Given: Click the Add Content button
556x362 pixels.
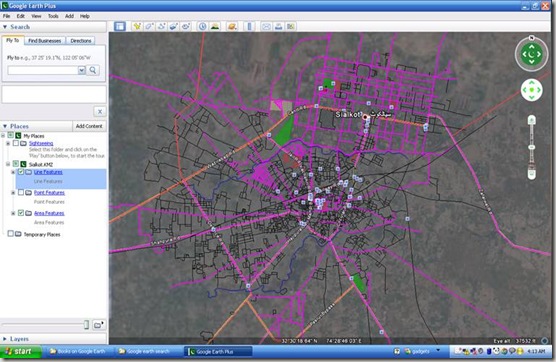Looking at the screenshot, I should [89, 126].
